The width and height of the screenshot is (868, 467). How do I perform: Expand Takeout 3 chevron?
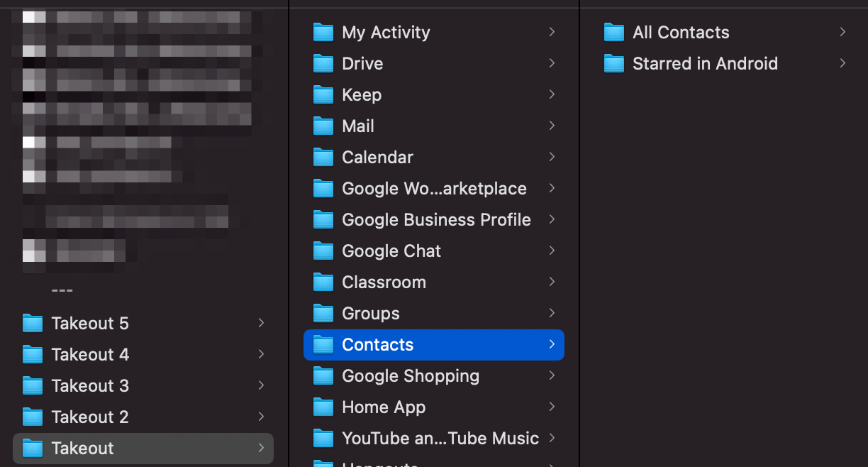pos(261,385)
